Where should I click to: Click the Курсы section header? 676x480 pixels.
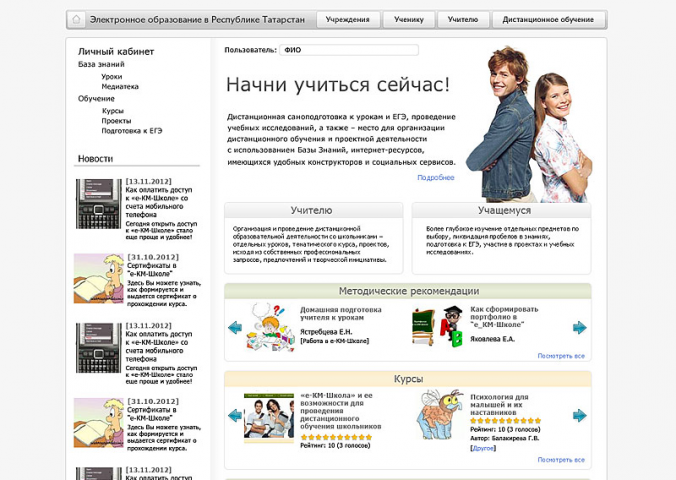pyautogui.click(x=408, y=379)
